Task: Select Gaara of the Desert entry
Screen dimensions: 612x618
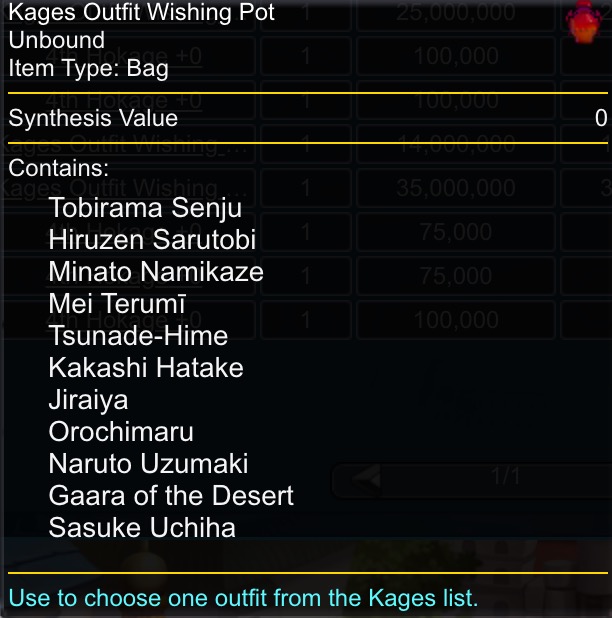Action: pos(171,496)
